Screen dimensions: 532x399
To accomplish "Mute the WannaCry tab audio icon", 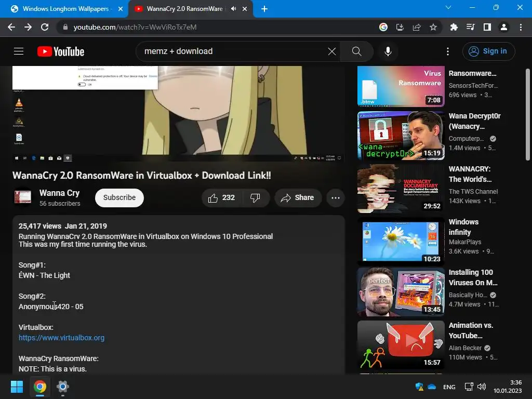I will click(x=233, y=9).
